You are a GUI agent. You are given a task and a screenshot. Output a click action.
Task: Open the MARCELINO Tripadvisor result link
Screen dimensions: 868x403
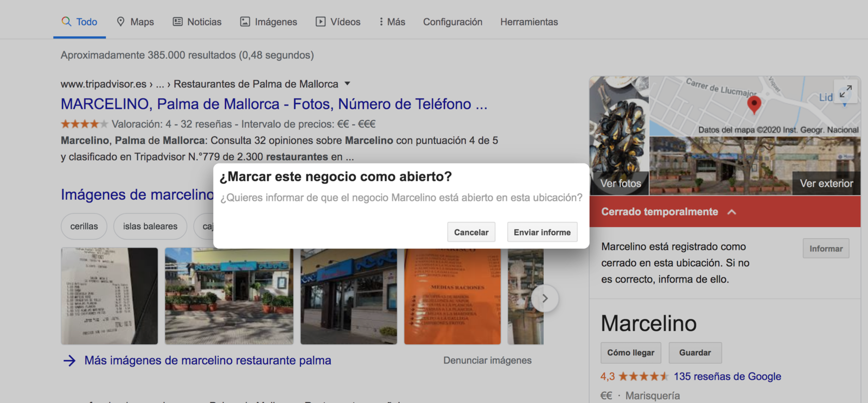coord(274,104)
